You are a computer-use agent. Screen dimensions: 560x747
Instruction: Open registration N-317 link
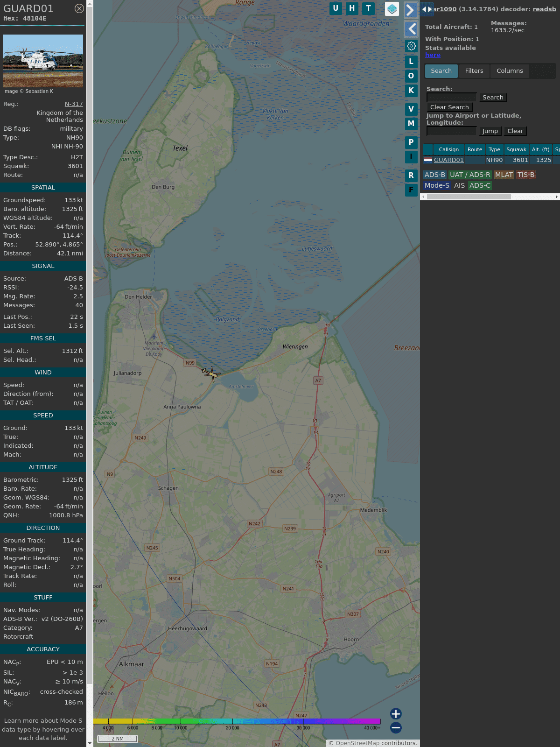coord(74,104)
